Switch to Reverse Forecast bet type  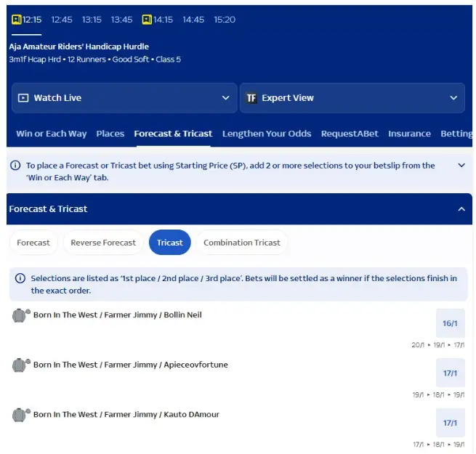[x=103, y=243]
